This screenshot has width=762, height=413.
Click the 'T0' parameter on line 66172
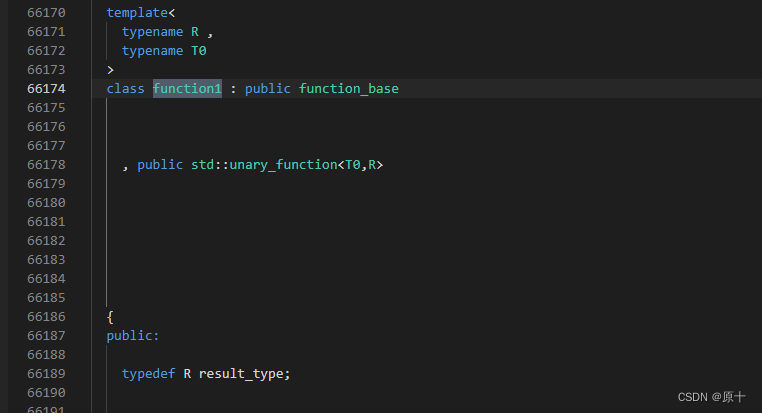click(199, 51)
